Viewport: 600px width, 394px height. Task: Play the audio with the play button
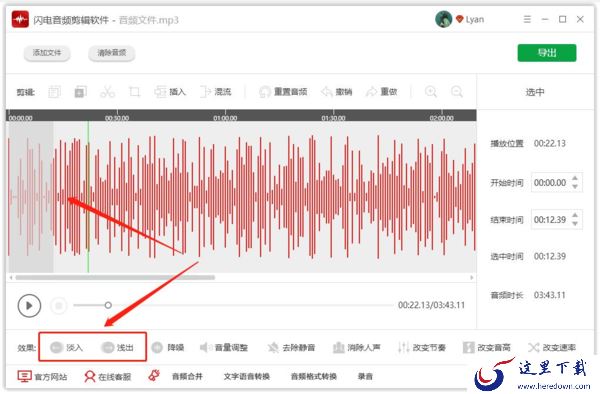click(x=29, y=306)
